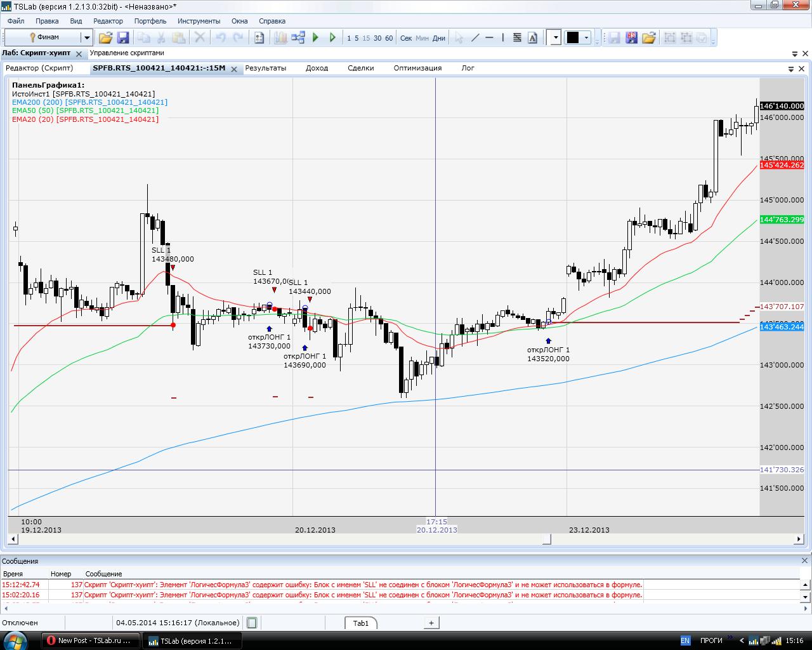The width and height of the screenshot is (812, 650).
Task: Click the Redo arrow icon
Action: (238, 37)
